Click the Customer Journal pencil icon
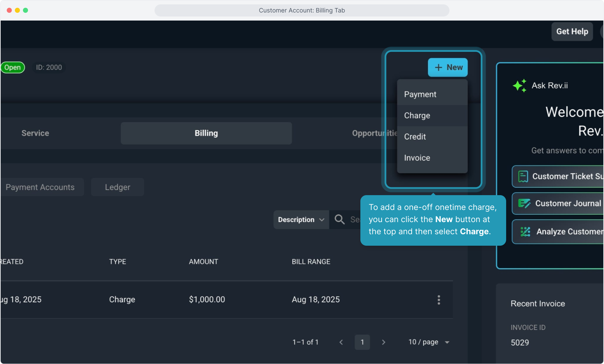Image resolution: width=604 pixels, height=364 pixels. (x=524, y=204)
